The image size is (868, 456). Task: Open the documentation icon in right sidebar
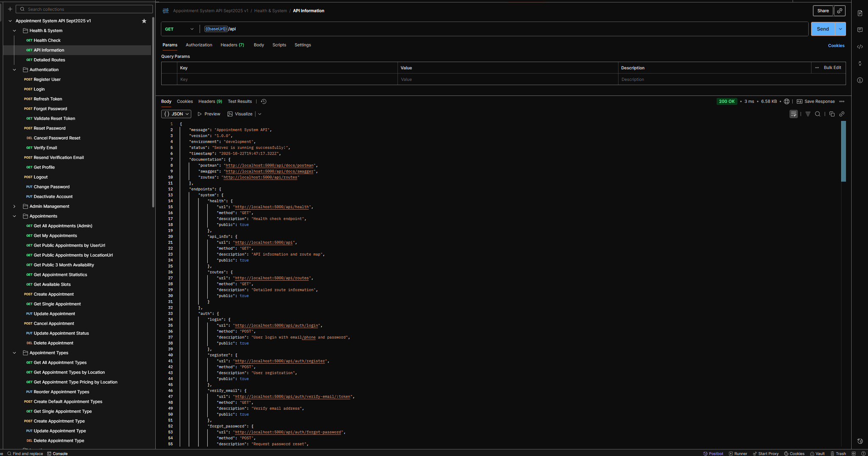860,13
